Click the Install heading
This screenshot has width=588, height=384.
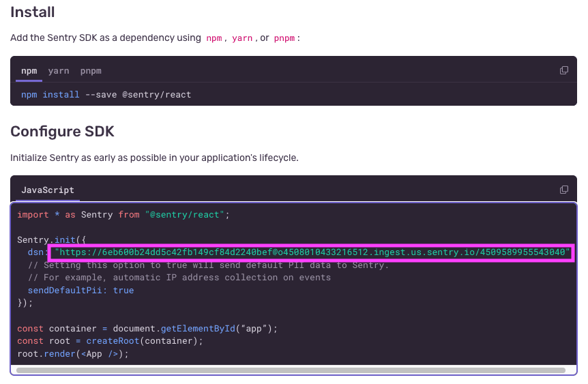[x=33, y=12]
